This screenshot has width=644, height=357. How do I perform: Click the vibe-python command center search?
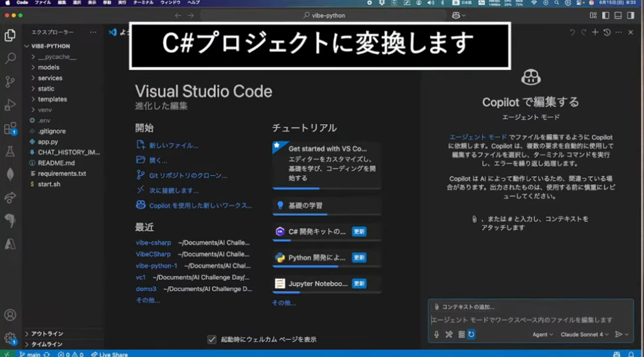click(323, 15)
